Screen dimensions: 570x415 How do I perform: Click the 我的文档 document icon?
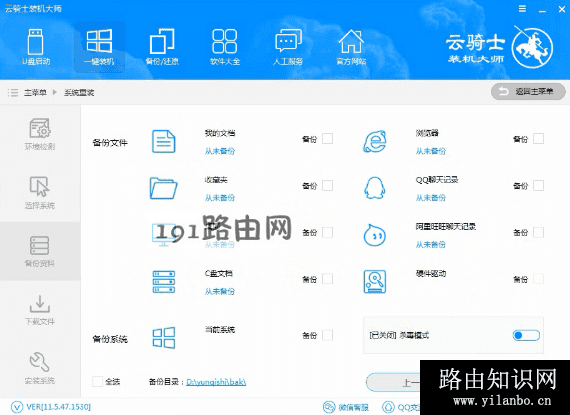(164, 141)
